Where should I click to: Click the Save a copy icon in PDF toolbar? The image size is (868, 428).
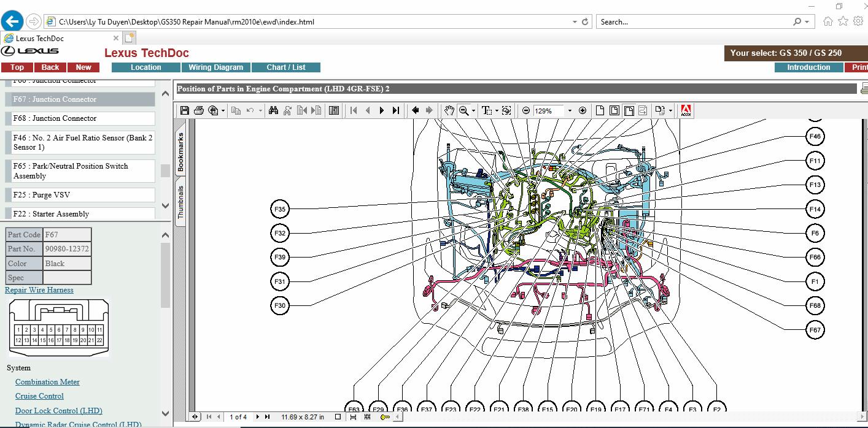pyautogui.click(x=184, y=110)
